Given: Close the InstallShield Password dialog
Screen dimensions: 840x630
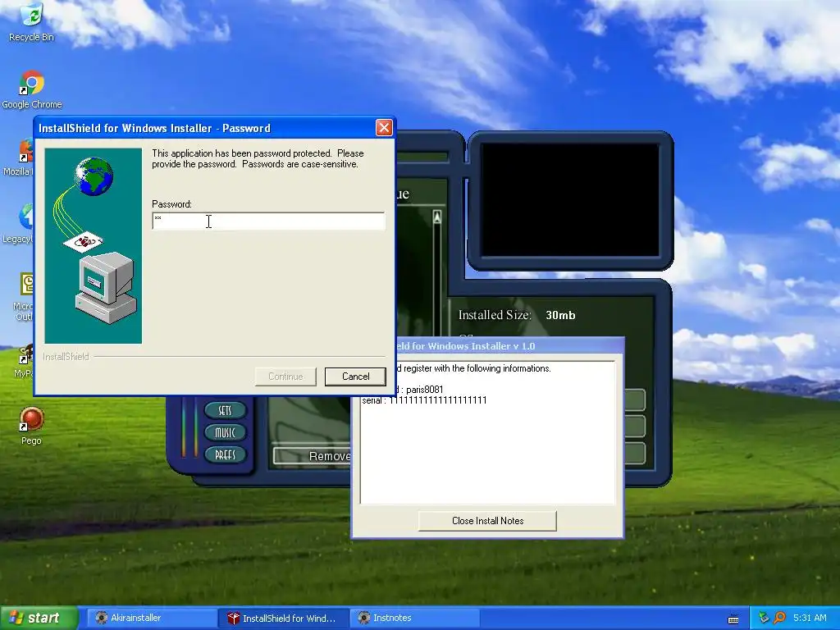Looking at the screenshot, I should click(384, 127).
